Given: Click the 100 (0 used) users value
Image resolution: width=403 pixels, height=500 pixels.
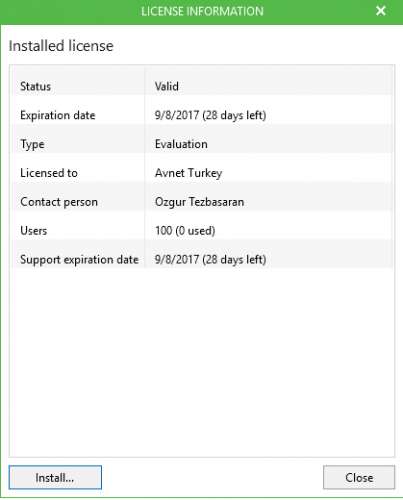Looking at the screenshot, I should tap(185, 231).
